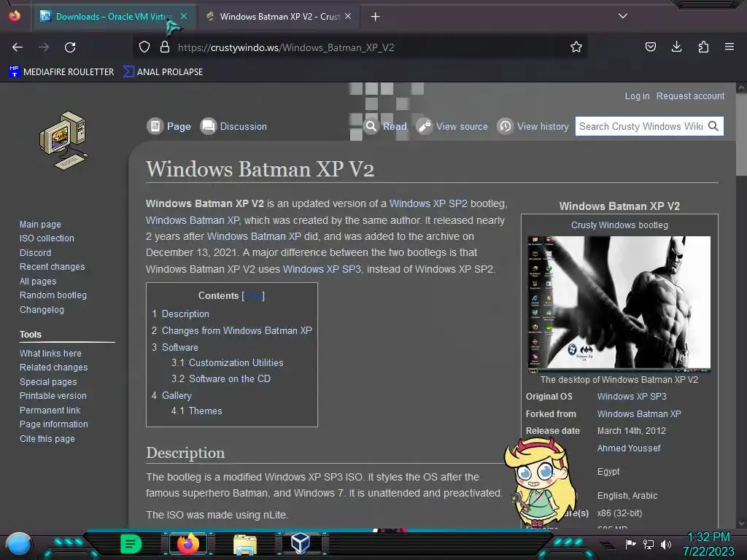
Task: Click the volume speaker tray icon
Action: tap(666, 544)
